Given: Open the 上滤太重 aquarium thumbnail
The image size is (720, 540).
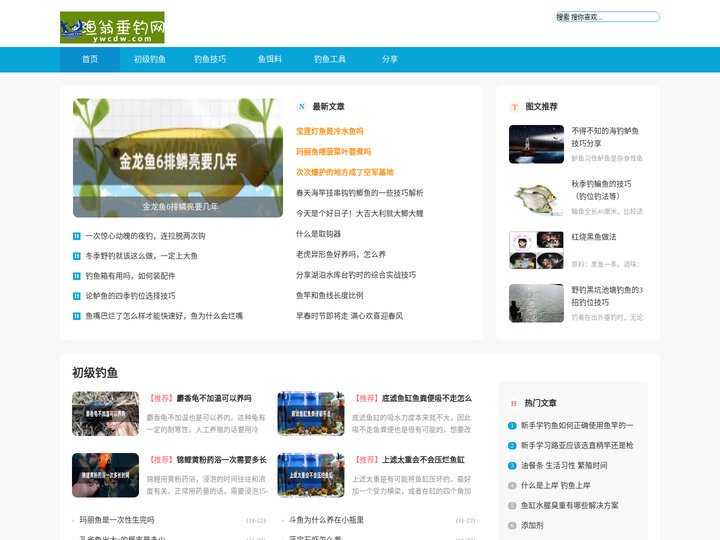Looking at the screenshot, I should tap(311, 475).
